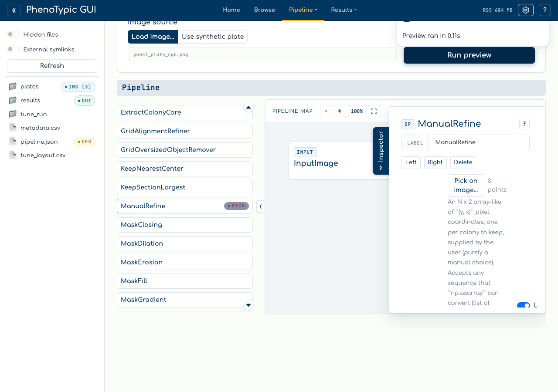The height and width of the screenshot is (392, 558).
Task: Open ManualRefine help question mark
Action: 524,124
